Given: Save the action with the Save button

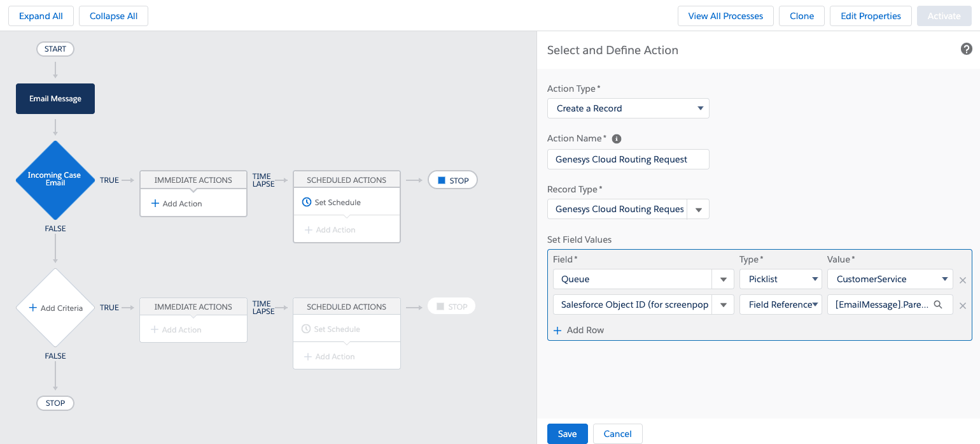Looking at the screenshot, I should pos(567,434).
